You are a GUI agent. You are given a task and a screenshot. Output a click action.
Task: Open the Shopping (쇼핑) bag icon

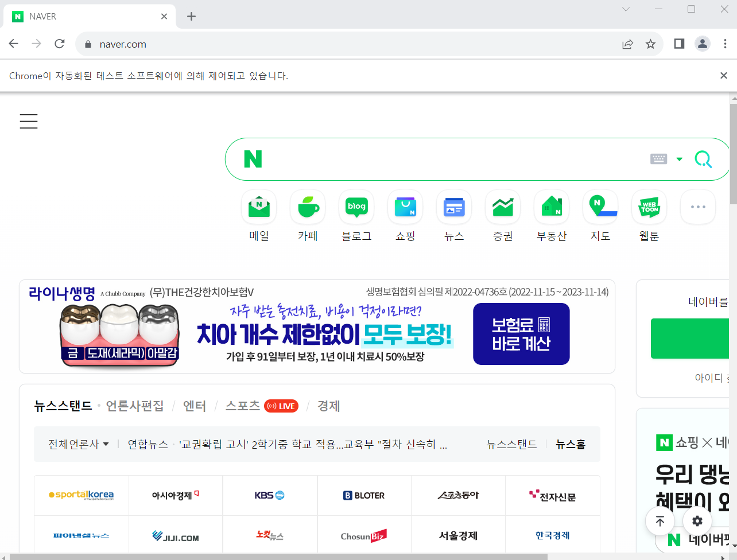point(405,207)
